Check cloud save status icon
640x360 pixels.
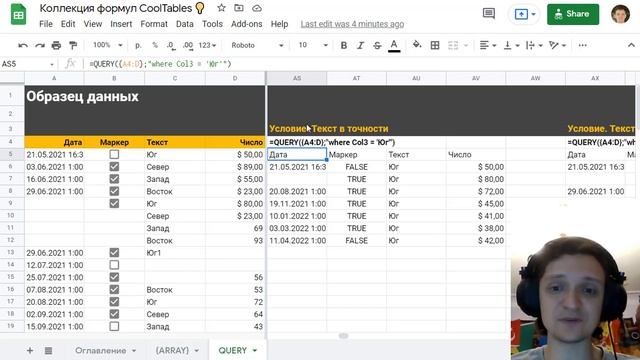(x=257, y=8)
